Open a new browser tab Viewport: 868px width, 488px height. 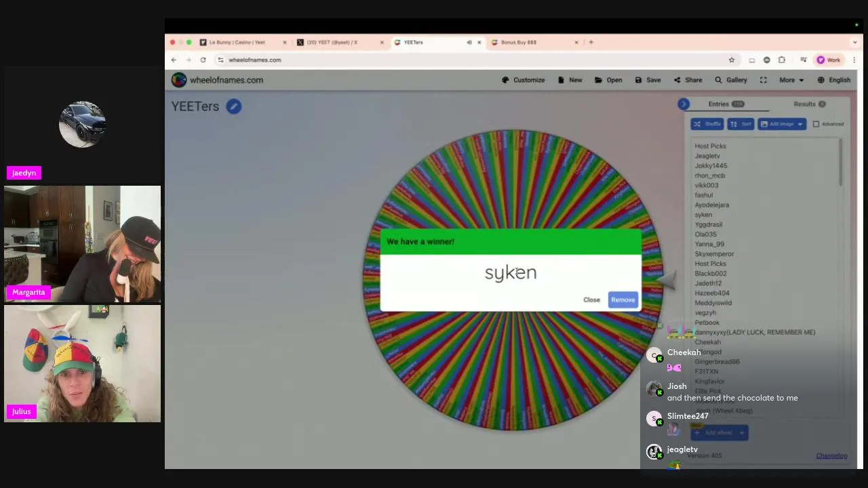pyautogui.click(x=591, y=42)
